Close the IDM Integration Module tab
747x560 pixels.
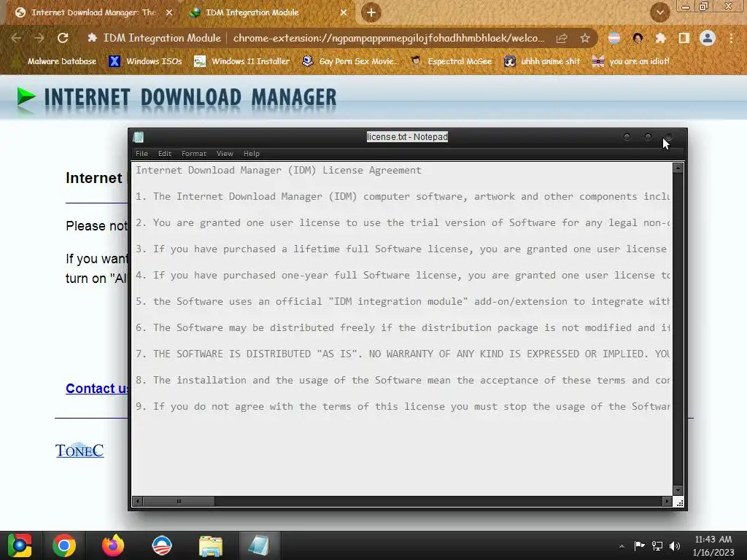click(x=344, y=12)
